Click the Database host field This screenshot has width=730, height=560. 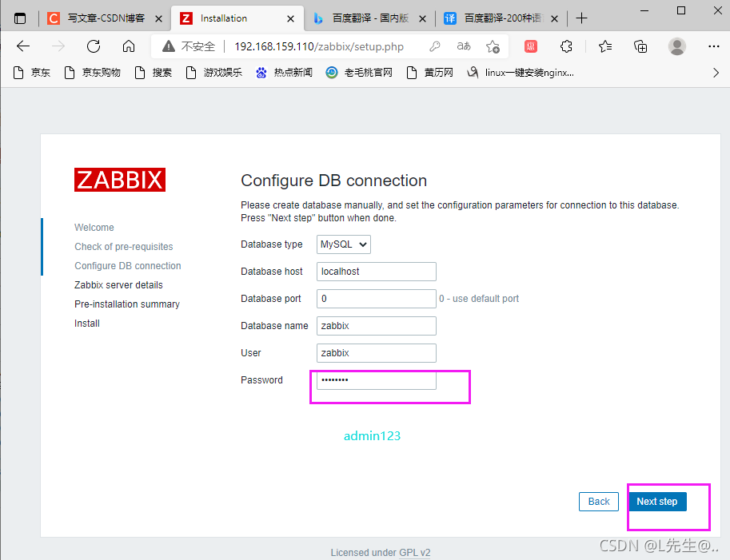(376, 272)
